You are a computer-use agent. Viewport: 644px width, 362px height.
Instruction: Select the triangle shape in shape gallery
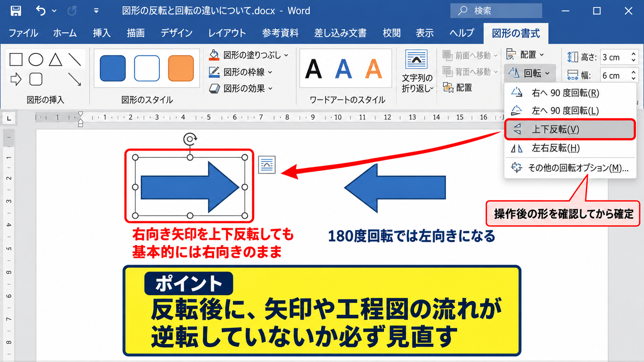(x=55, y=60)
